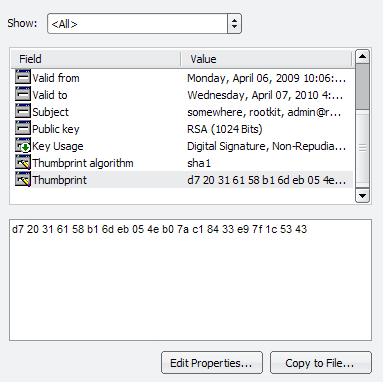Select the Key Usage row label
This screenshot has width=383, height=382.
coord(58,146)
